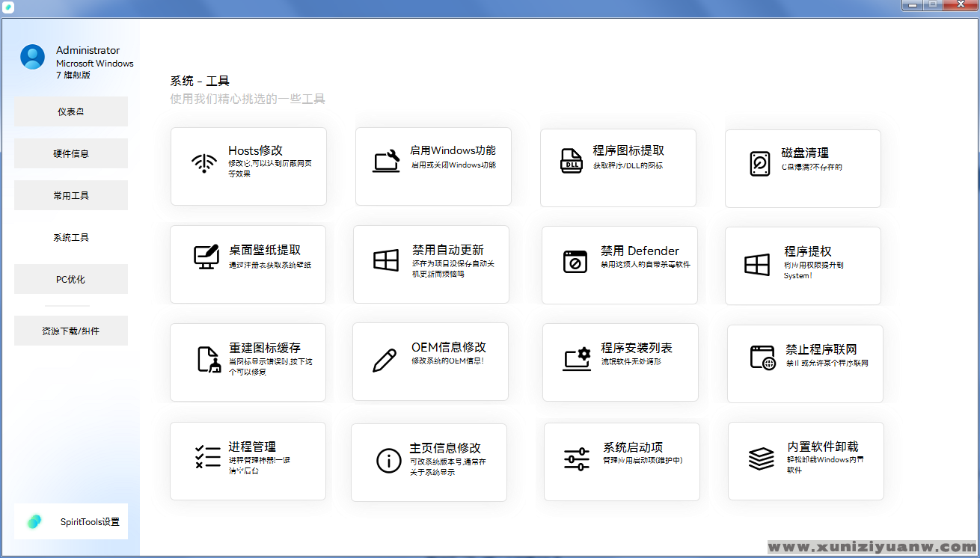The image size is (980, 558).
Task: Click the OEM信息修改 pencil icon
Action: [385, 360]
